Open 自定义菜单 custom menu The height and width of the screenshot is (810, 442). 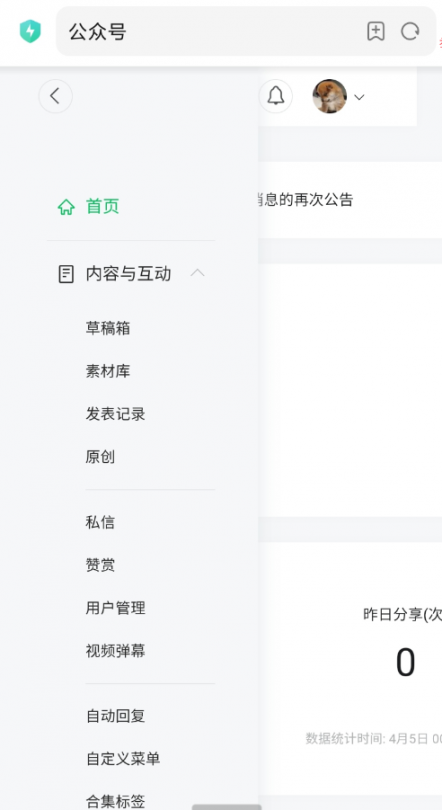pos(123,758)
